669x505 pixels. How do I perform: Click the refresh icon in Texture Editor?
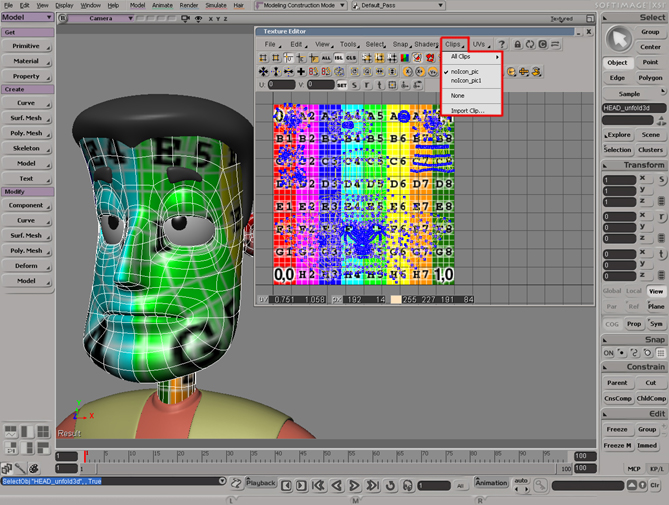point(529,44)
